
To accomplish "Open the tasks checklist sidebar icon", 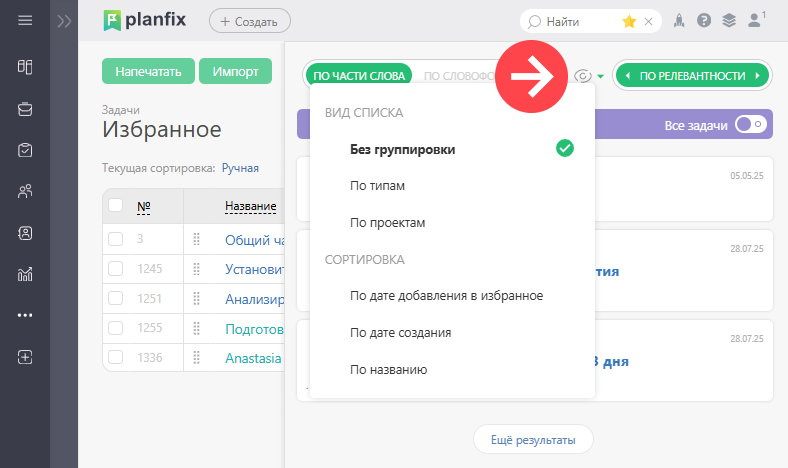I will click(x=25, y=150).
